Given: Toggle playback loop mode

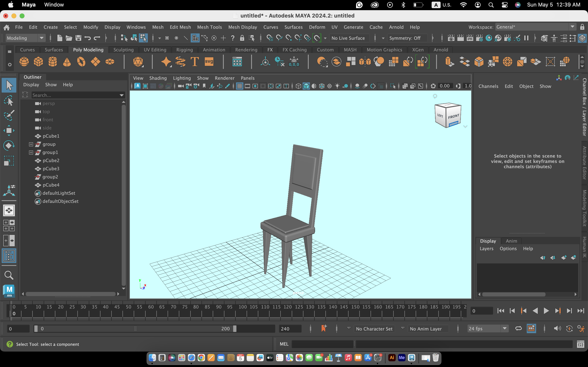Looking at the screenshot, I should coord(518,328).
